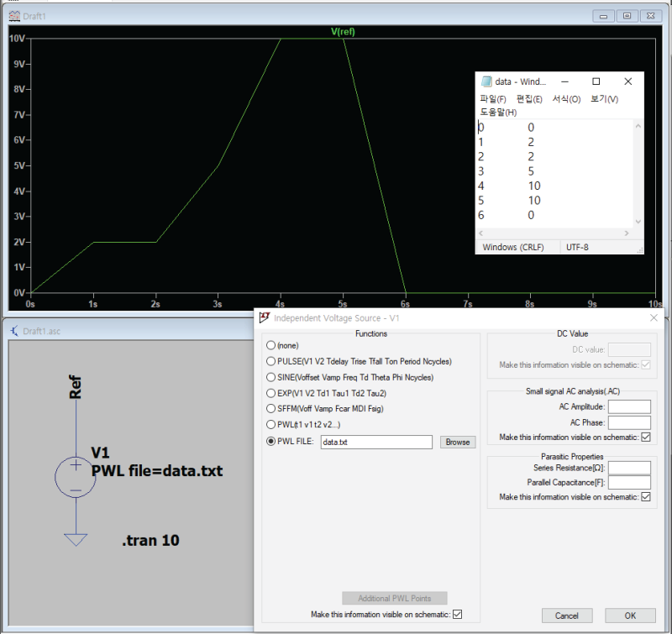Open the 파일(F) menu in Notepad
The height and width of the screenshot is (634, 672).
point(493,99)
